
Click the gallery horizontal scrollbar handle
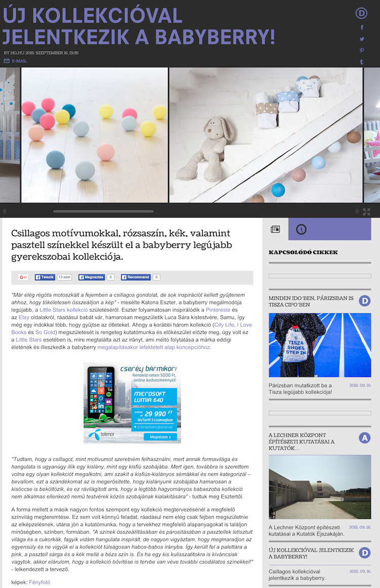[103, 212]
